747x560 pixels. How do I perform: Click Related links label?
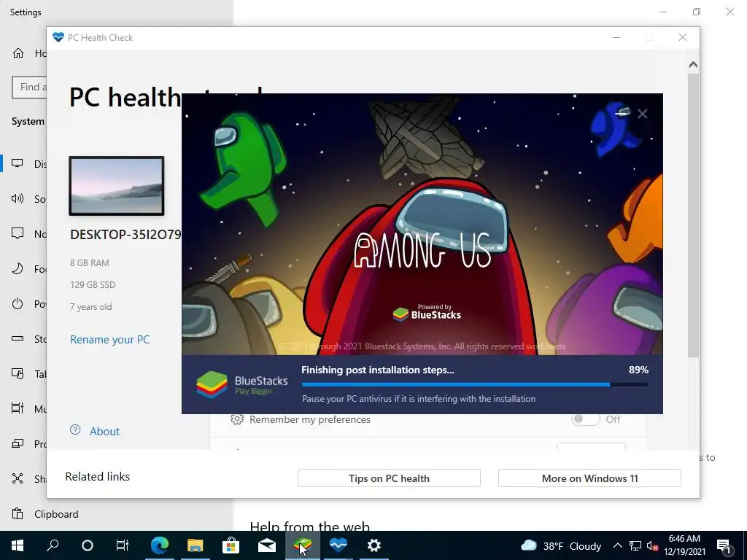(x=98, y=477)
